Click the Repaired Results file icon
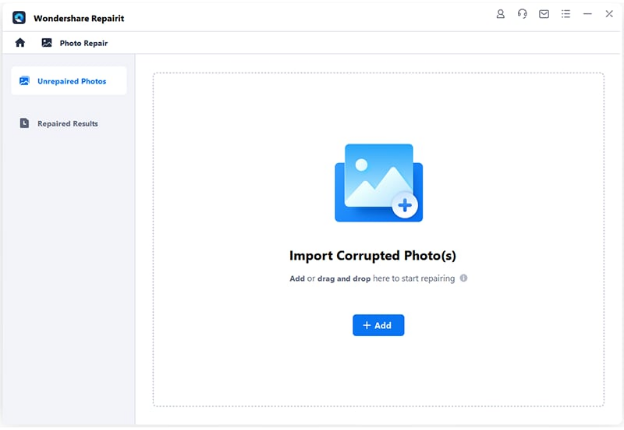Screen dimensions: 624x430 click(24, 123)
